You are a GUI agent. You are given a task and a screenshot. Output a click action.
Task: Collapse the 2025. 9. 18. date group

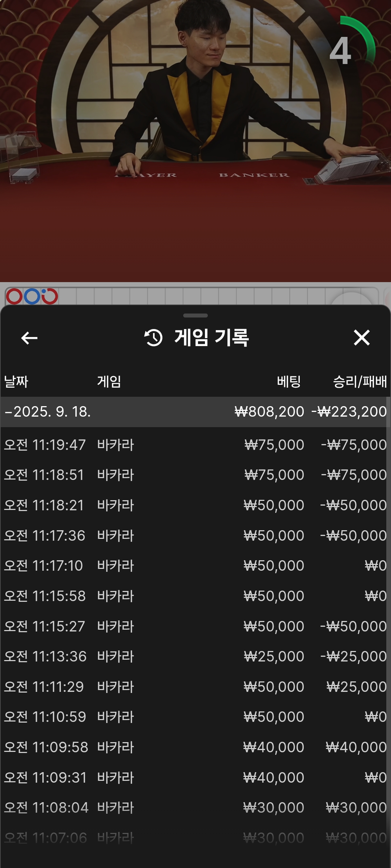(x=195, y=412)
